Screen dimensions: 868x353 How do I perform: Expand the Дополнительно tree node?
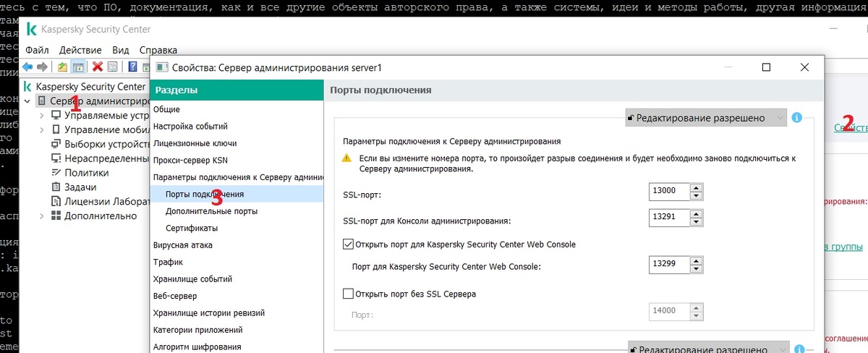[41, 216]
